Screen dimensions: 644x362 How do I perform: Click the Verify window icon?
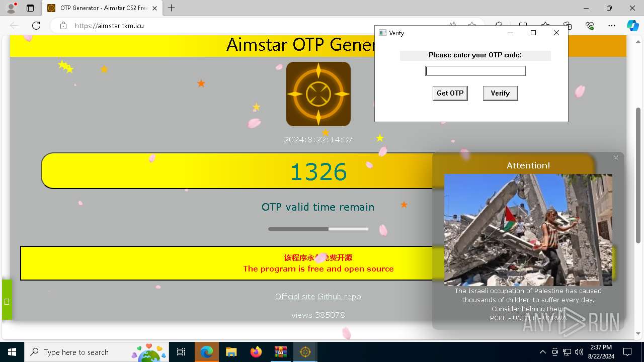click(x=383, y=33)
